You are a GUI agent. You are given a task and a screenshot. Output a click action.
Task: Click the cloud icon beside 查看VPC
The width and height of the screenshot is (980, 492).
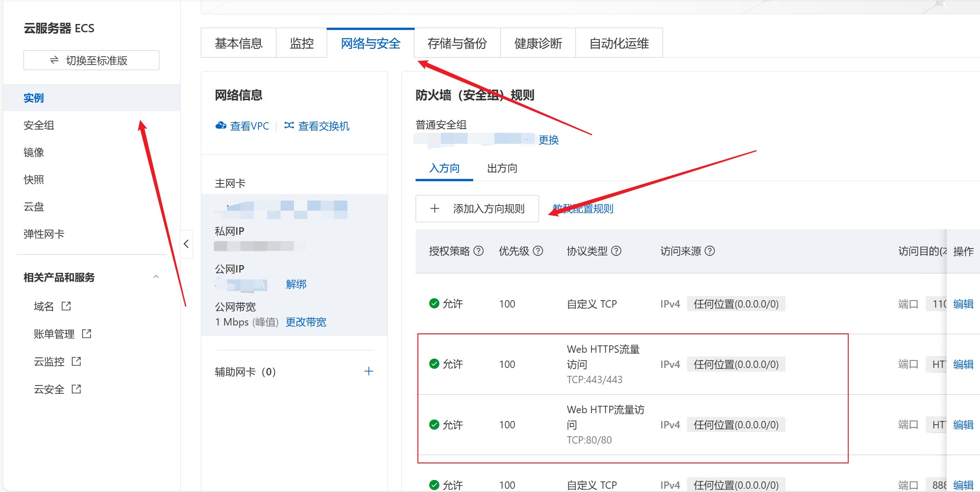click(x=221, y=125)
